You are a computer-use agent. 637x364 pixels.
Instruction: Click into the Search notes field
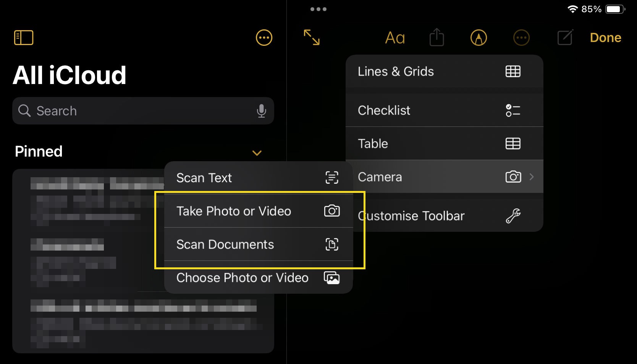pos(143,111)
